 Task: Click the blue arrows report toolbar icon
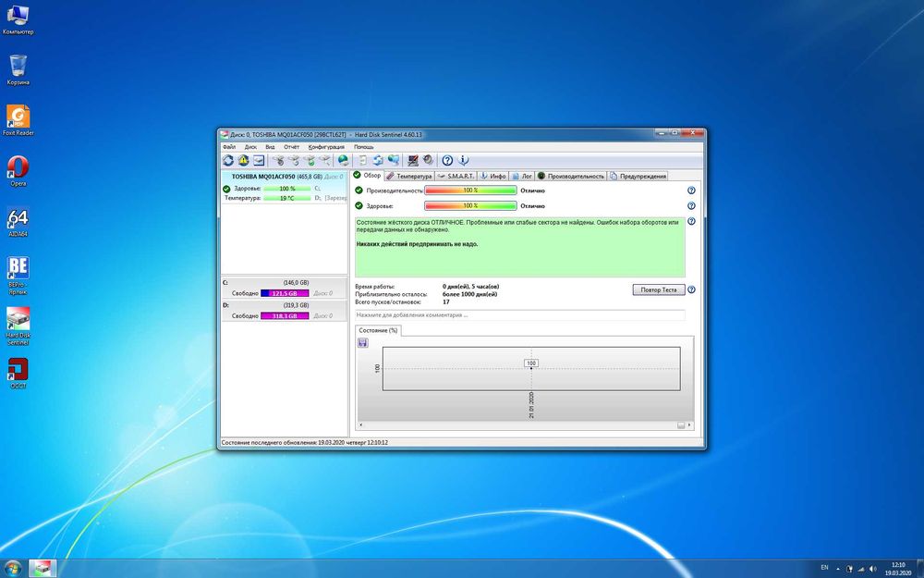(x=378, y=160)
